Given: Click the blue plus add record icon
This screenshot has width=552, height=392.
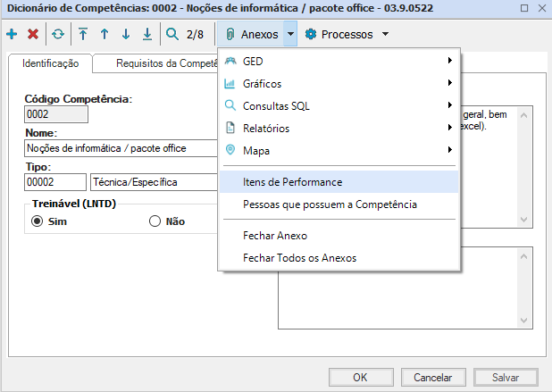Looking at the screenshot, I should tap(12, 35).
